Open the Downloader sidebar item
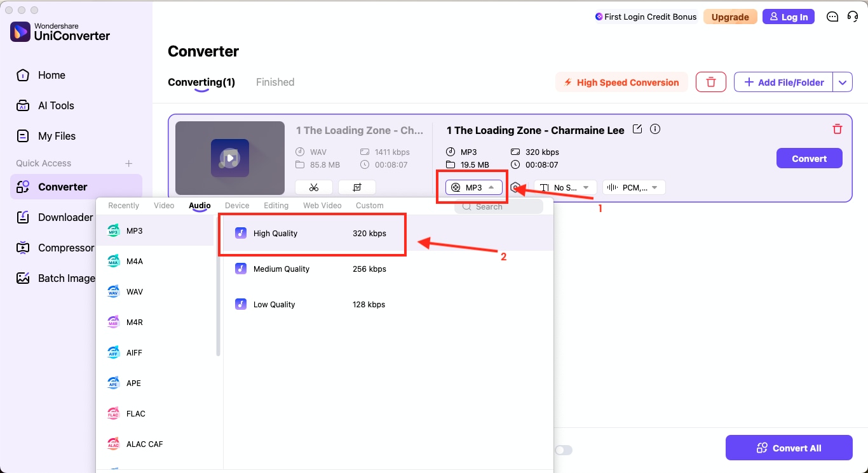This screenshot has height=473, width=868. tap(54, 217)
